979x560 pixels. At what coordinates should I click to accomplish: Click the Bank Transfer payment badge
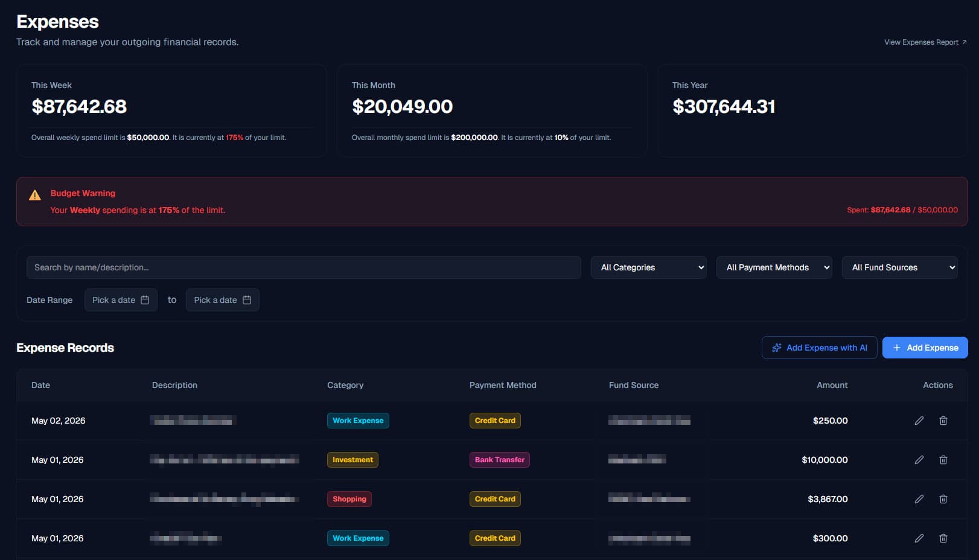point(500,460)
